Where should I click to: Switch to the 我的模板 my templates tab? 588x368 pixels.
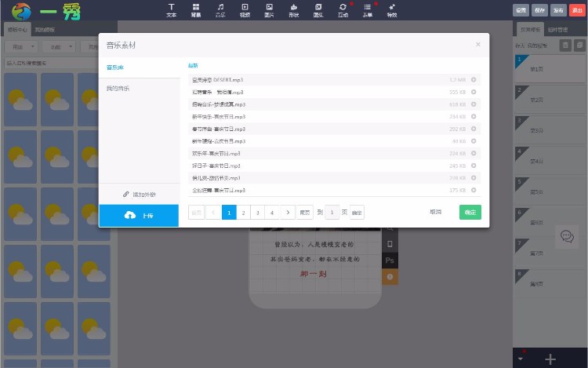tap(45, 30)
